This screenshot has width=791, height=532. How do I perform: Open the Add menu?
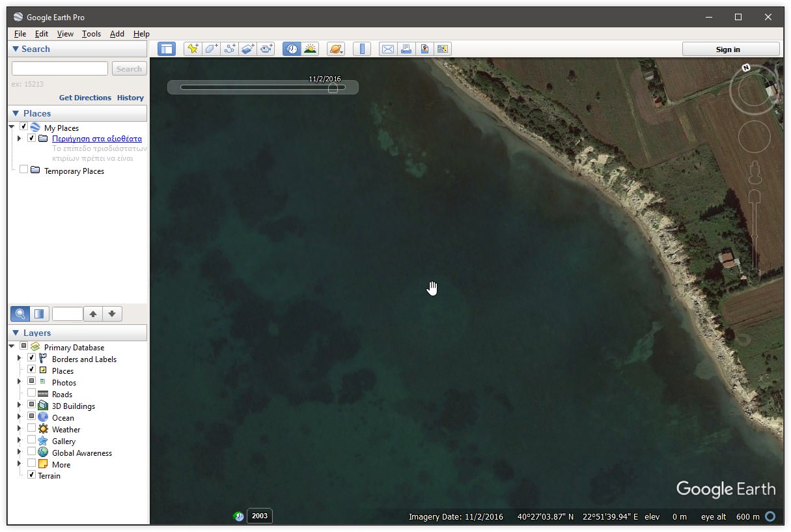click(117, 34)
